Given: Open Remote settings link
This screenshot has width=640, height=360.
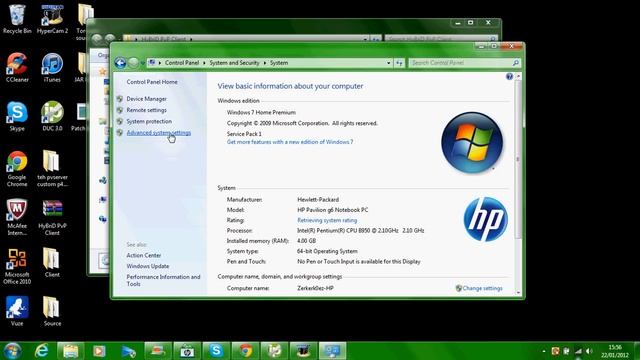Looking at the screenshot, I should click(x=147, y=110).
